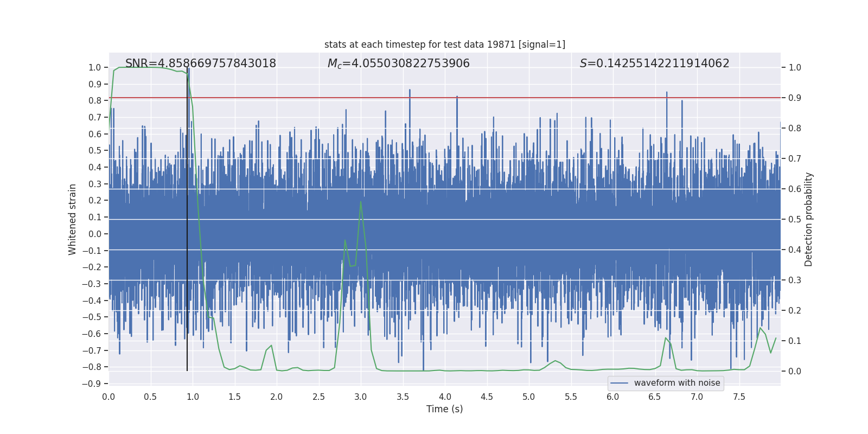Click the 0.0 tick on the time axis
The width and height of the screenshot is (868, 434).
108,397
